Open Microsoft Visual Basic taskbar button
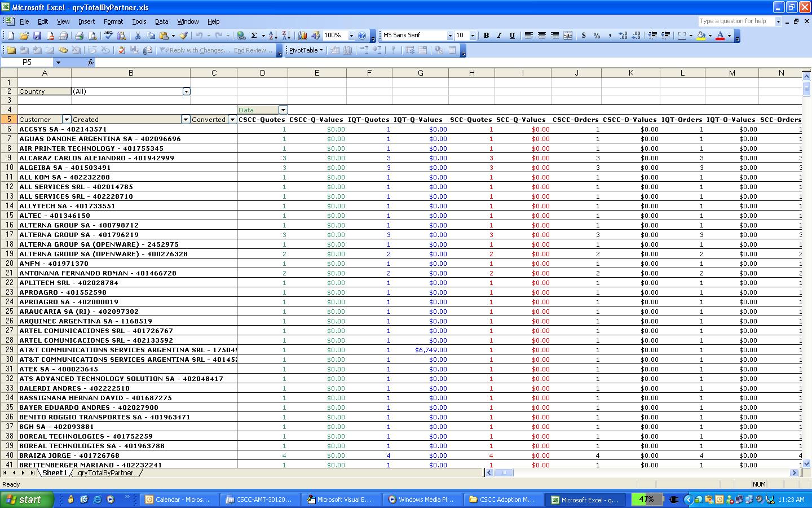The height and width of the screenshot is (508, 812). point(340,500)
